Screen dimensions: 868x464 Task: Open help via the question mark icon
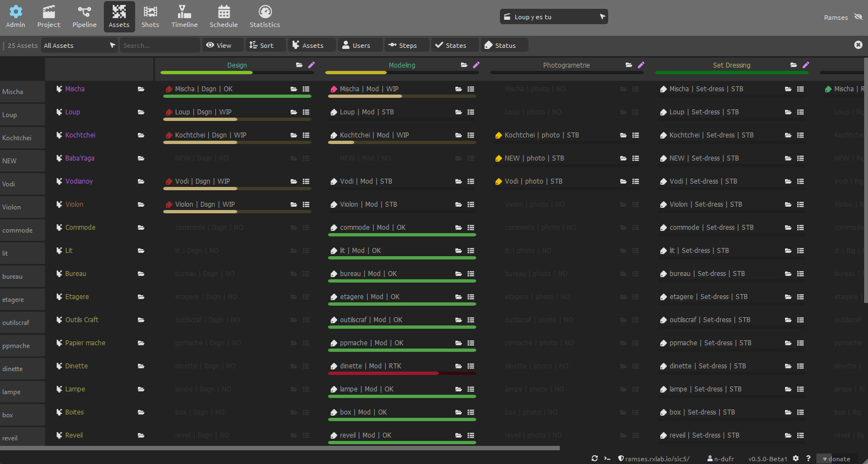pyautogui.click(x=808, y=459)
